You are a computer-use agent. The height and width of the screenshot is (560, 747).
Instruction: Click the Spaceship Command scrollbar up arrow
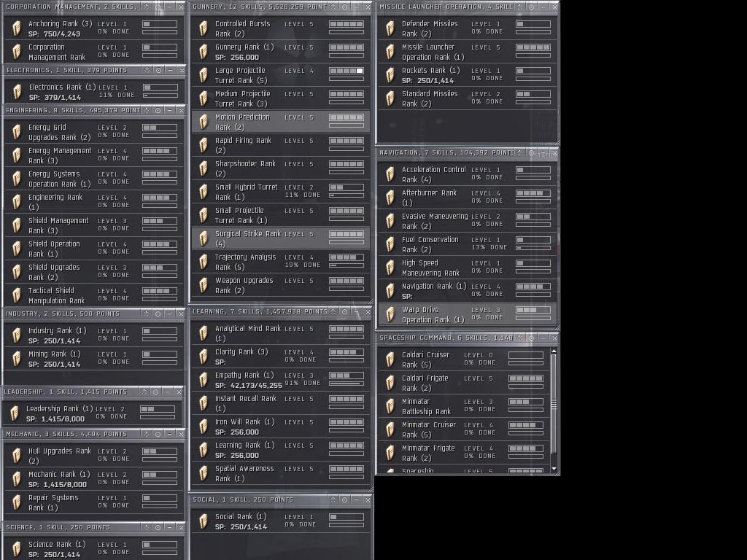click(554, 351)
